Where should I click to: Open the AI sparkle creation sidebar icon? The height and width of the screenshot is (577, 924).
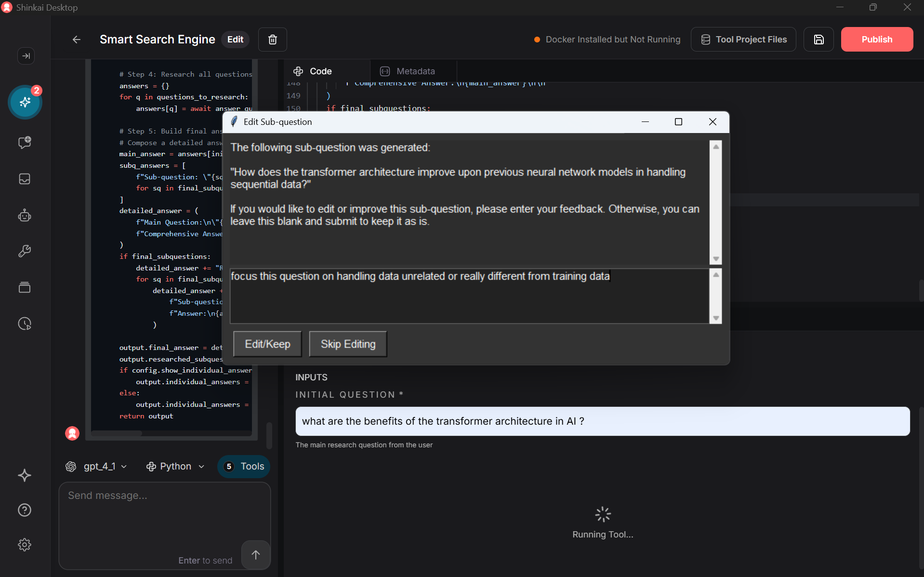point(25,102)
